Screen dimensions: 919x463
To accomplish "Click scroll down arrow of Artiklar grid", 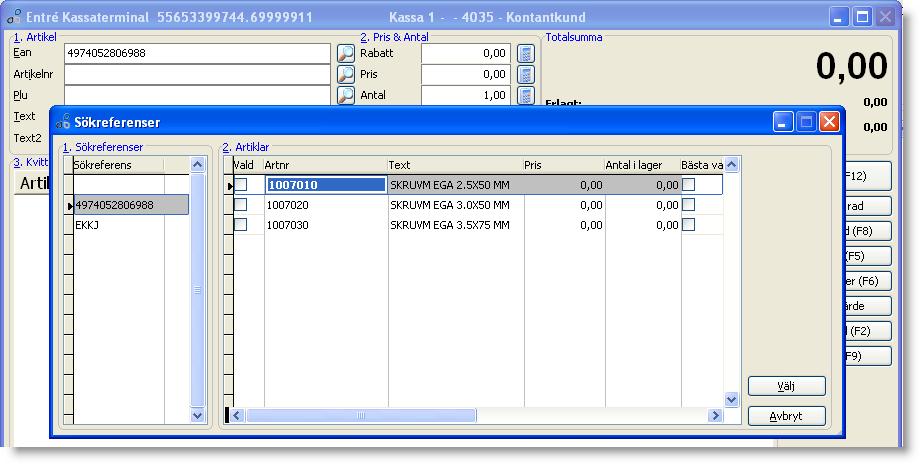I will 731,399.
